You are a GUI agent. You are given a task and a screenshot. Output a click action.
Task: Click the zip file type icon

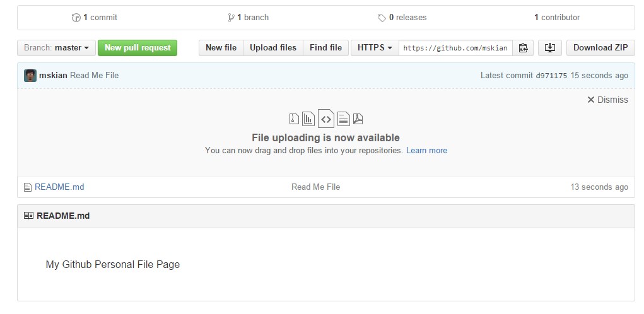click(x=294, y=119)
